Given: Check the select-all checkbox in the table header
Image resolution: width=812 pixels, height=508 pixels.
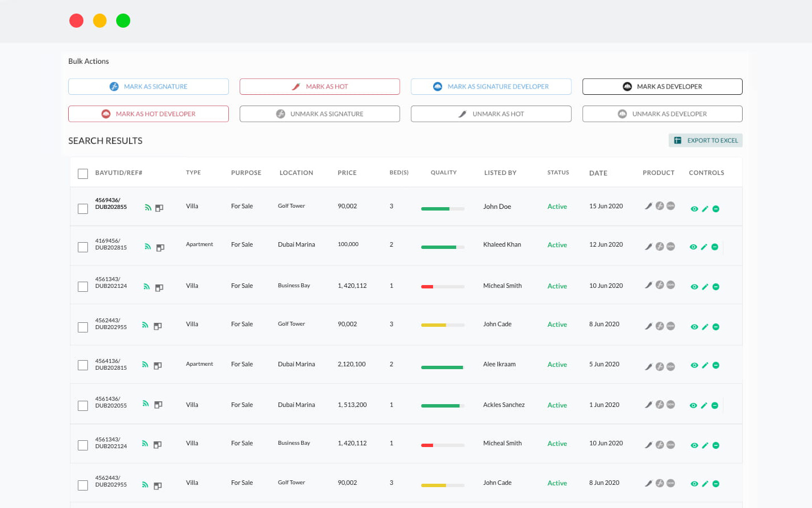Looking at the screenshot, I should (83, 174).
